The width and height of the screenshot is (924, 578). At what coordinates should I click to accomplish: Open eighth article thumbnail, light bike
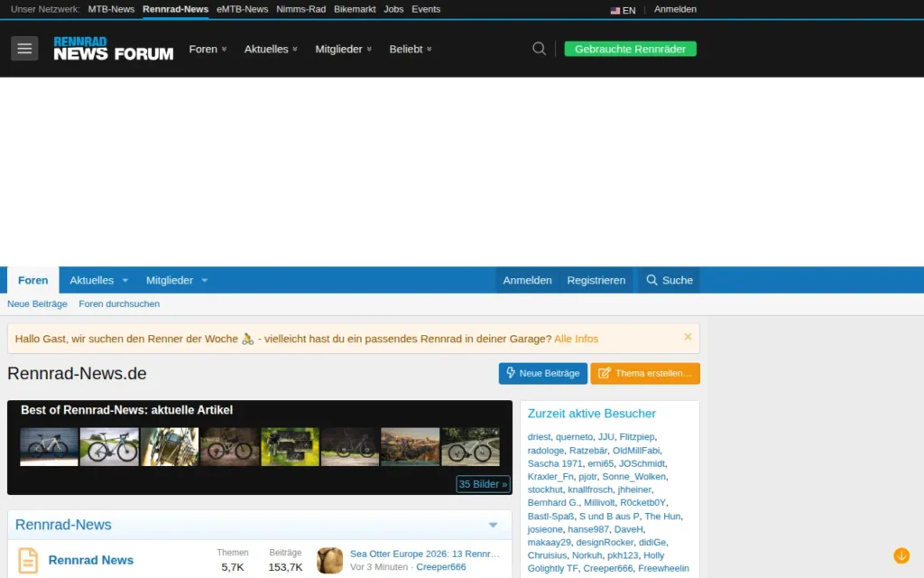coord(471,447)
